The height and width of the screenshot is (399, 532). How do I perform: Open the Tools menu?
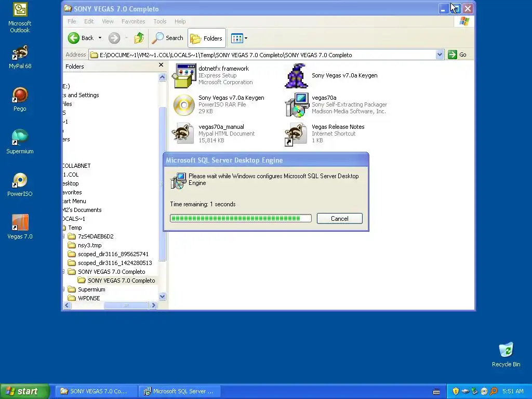(160, 21)
